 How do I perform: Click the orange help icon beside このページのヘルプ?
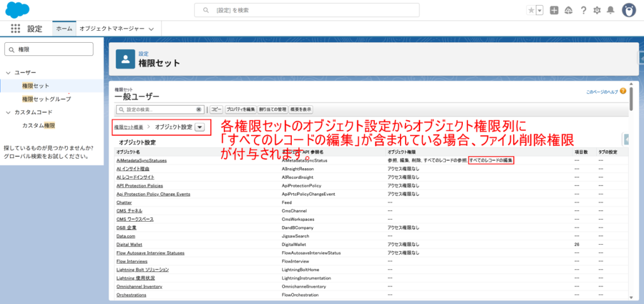pos(623,91)
